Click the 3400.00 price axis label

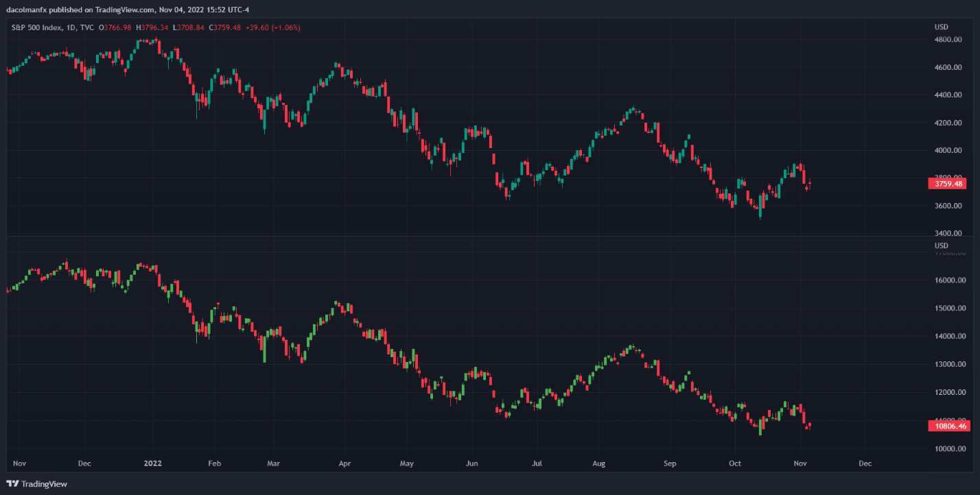948,234
